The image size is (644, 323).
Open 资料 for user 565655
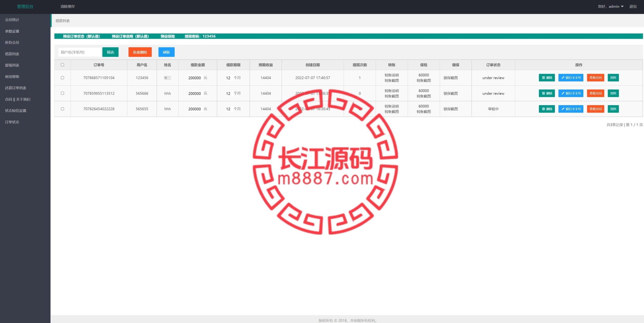click(613, 109)
